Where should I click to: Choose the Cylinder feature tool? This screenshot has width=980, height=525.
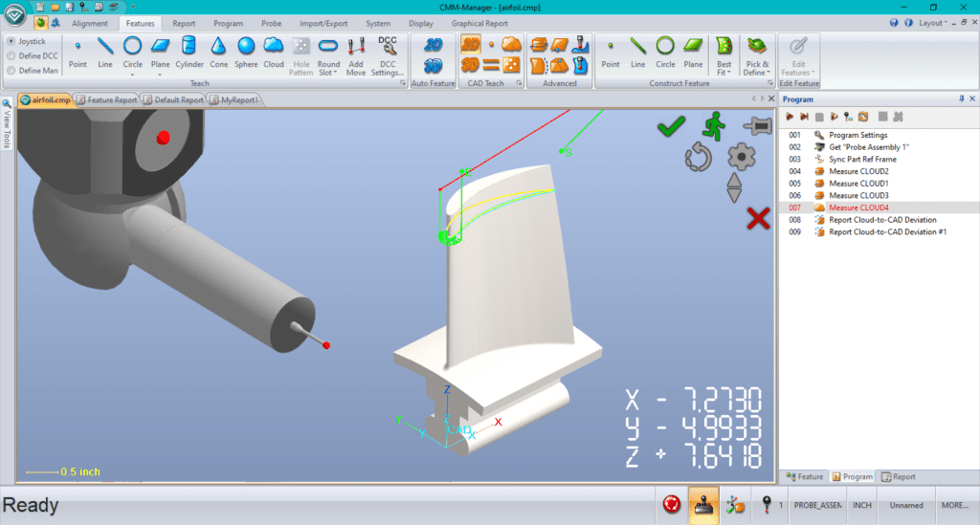pyautogui.click(x=189, y=55)
